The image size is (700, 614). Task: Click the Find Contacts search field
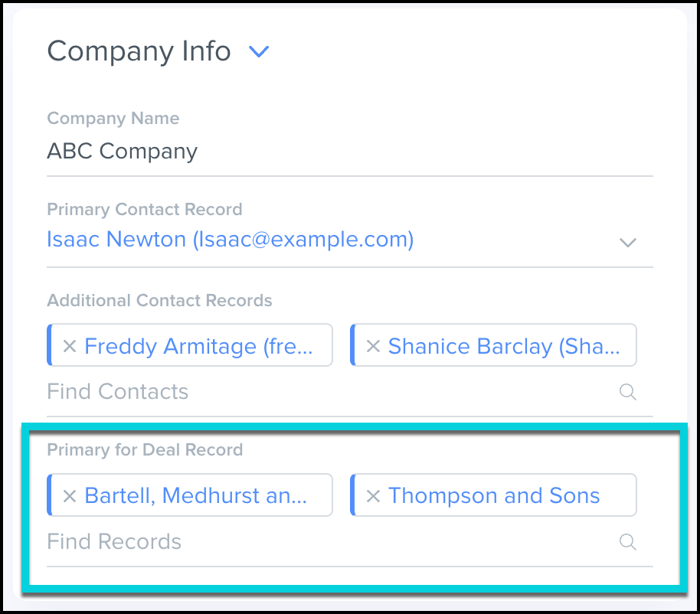306,392
